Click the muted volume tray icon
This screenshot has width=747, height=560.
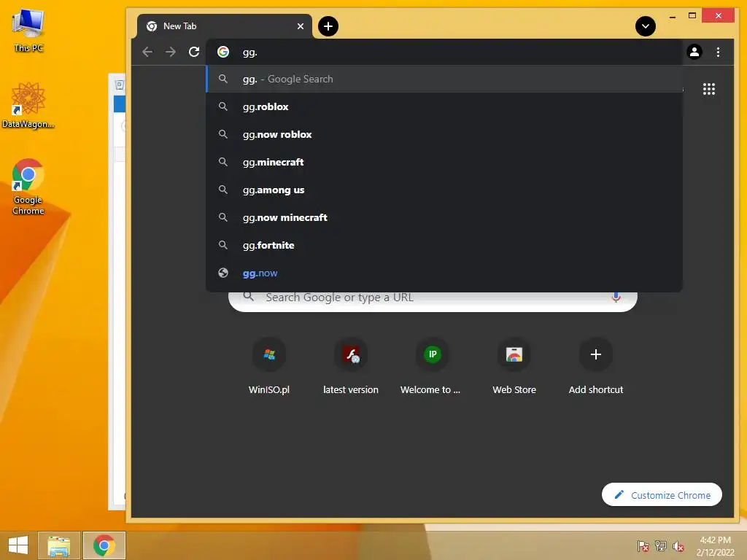pyautogui.click(x=678, y=545)
